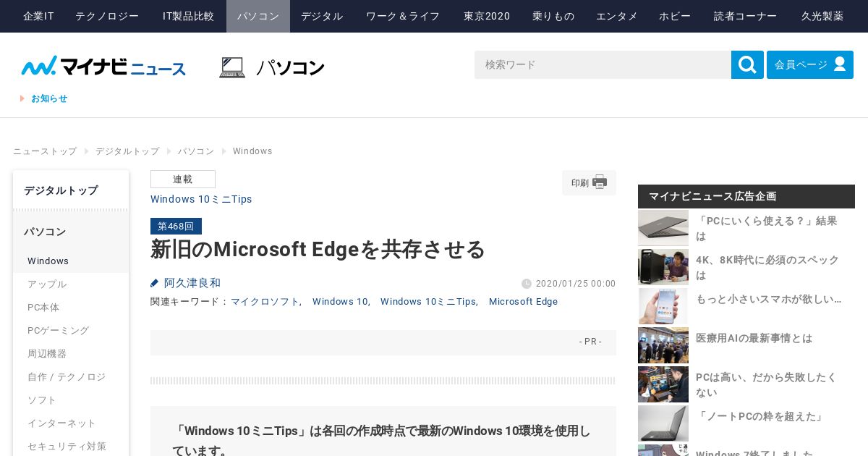This screenshot has width=868, height=456.
Task: Click author 阿久津良和 link
Action: coord(192,283)
